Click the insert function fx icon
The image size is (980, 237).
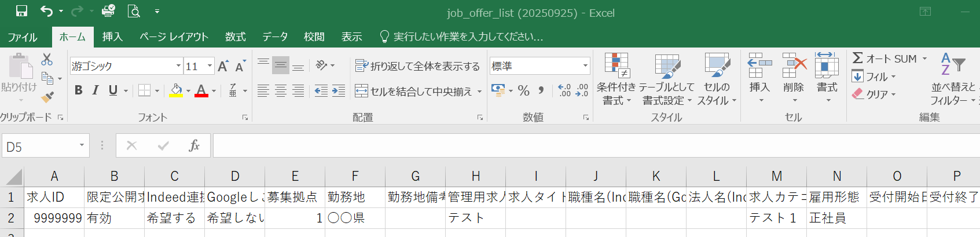(194, 145)
